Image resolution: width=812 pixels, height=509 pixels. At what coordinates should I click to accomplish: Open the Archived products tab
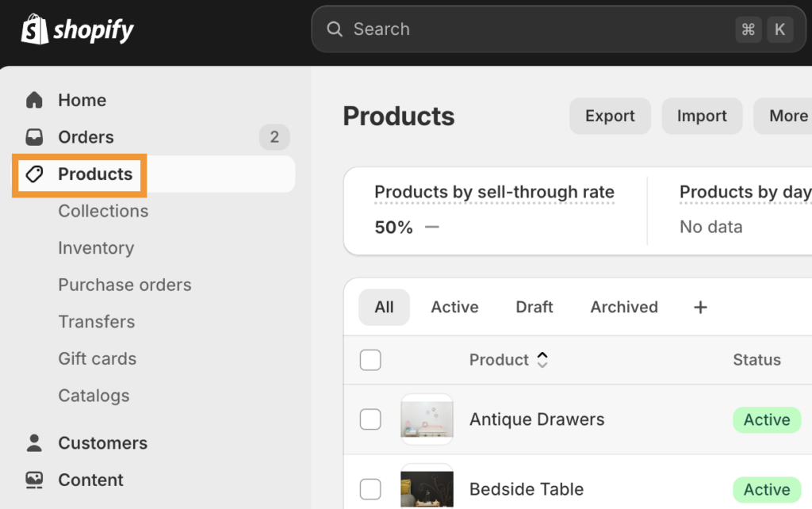tap(623, 307)
